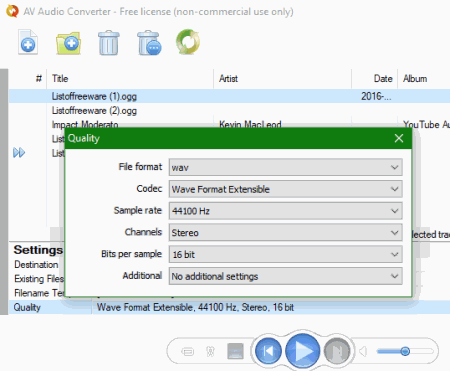Click the Remove all files trash icon
The width and height of the screenshot is (450, 371).
149,43
